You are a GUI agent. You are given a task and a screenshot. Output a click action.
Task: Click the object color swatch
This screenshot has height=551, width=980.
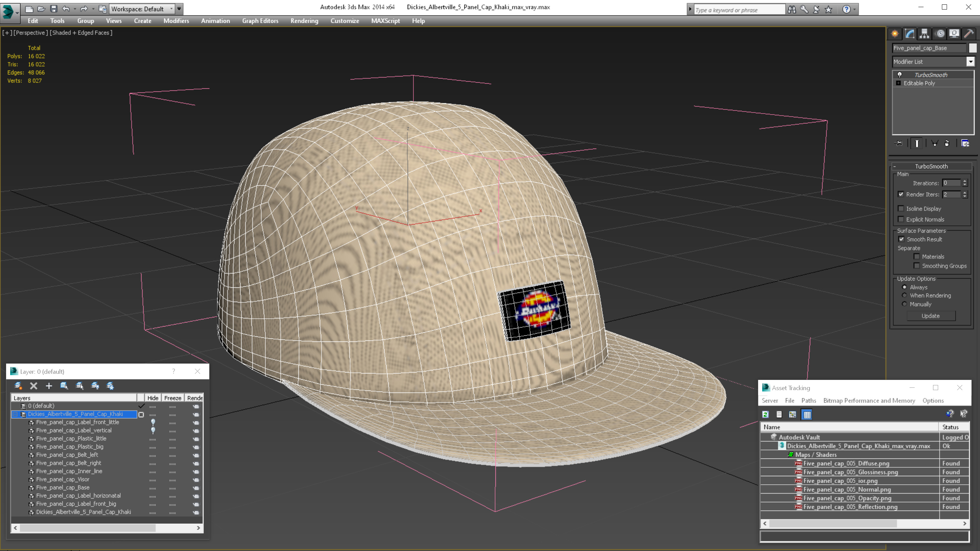tap(973, 48)
